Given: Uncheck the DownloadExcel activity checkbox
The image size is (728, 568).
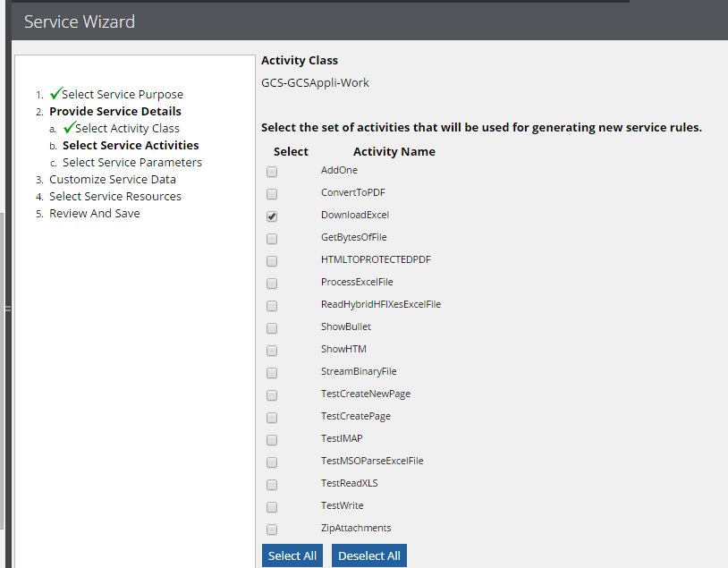Looking at the screenshot, I should (272, 216).
